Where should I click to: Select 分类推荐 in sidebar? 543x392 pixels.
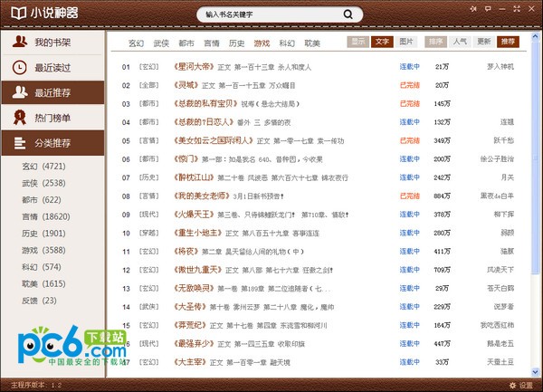pos(53,143)
